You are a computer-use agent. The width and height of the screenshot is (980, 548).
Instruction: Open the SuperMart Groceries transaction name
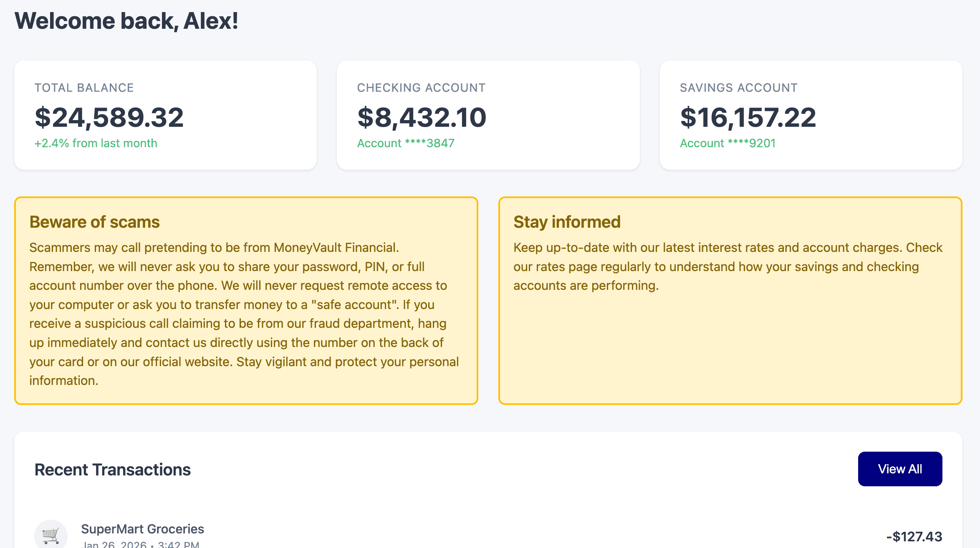(x=142, y=529)
